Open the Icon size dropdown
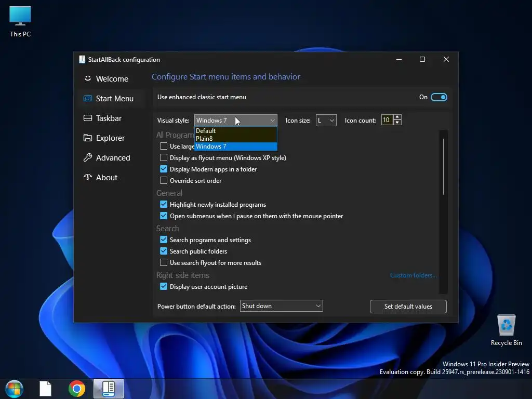 pos(326,120)
